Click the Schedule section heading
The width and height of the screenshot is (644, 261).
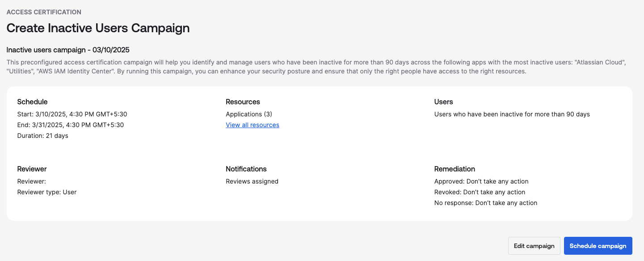tap(32, 102)
